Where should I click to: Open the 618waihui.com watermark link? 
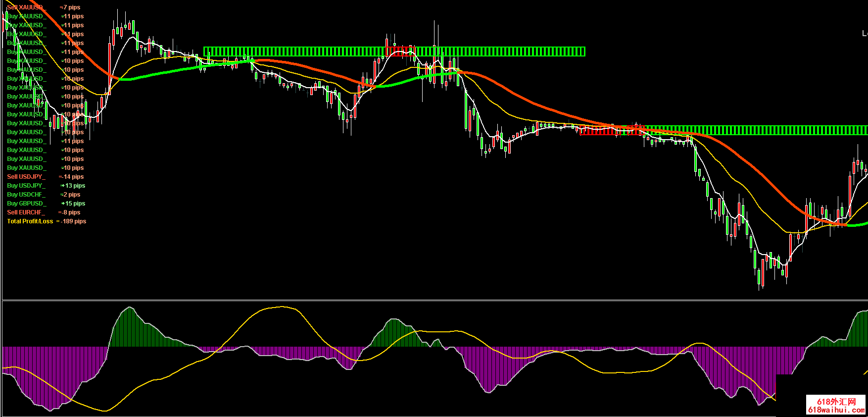tap(836, 410)
